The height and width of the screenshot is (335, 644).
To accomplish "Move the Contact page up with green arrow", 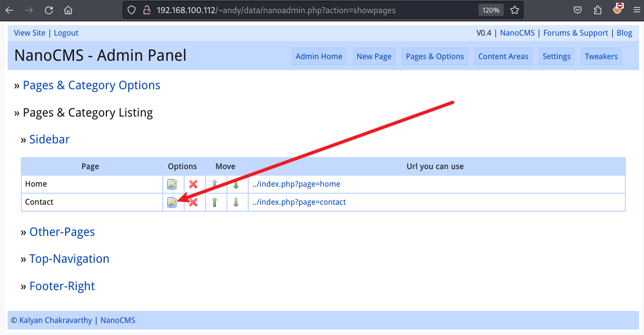I will (x=215, y=203).
